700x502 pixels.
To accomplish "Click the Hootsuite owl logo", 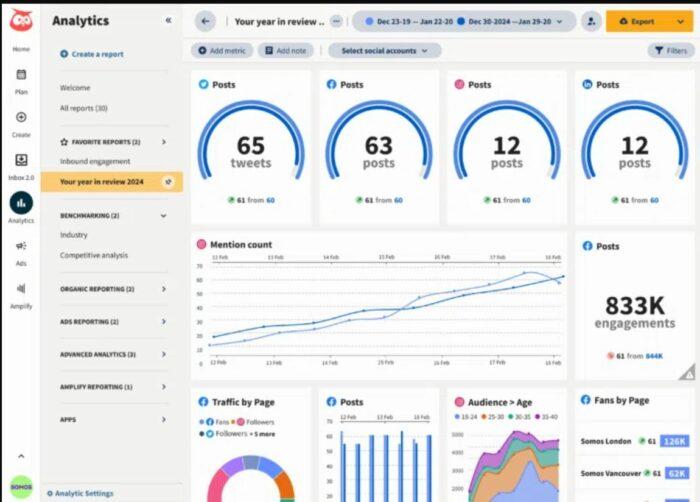I will [21, 20].
